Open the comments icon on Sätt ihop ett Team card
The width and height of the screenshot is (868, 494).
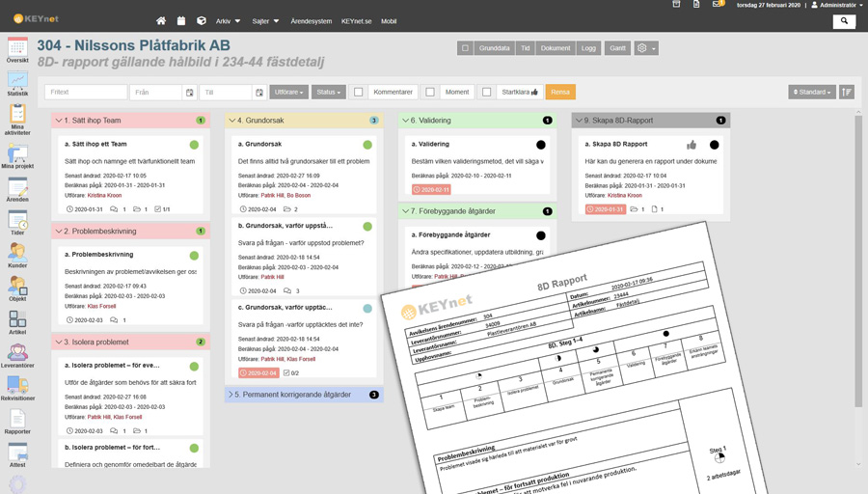point(114,209)
